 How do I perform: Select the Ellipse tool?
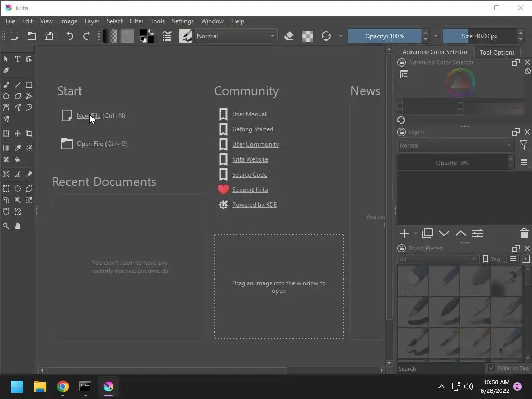pyautogui.click(x=6, y=96)
